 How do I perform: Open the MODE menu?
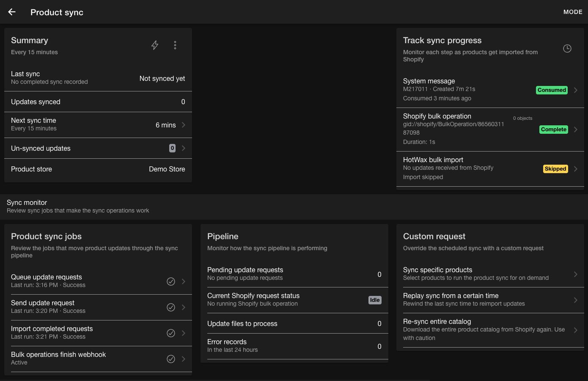pos(573,12)
